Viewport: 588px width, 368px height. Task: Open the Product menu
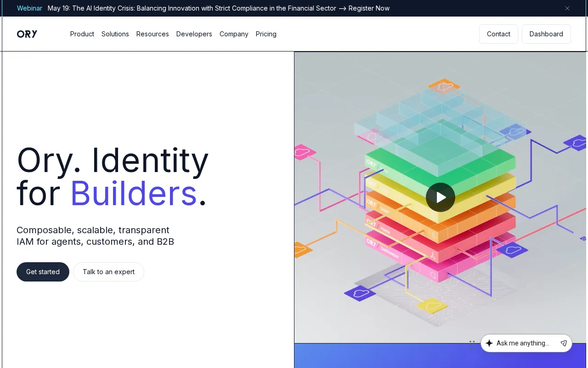pyautogui.click(x=82, y=34)
